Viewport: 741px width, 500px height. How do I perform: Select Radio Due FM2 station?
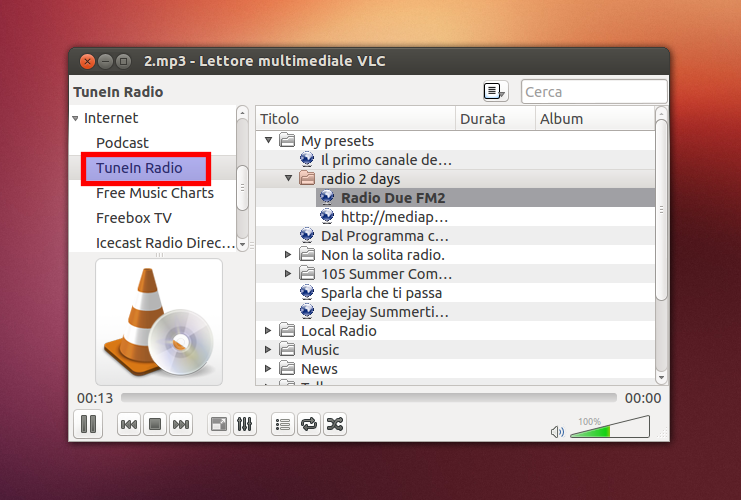pos(393,198)
